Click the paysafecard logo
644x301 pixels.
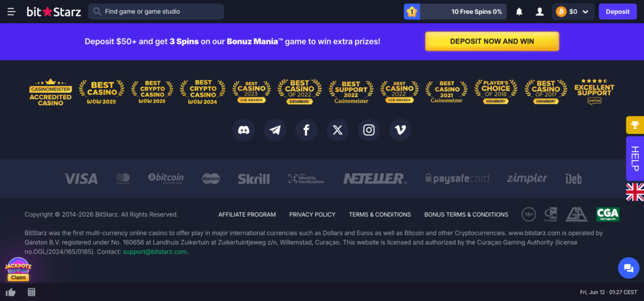[457, 178]
